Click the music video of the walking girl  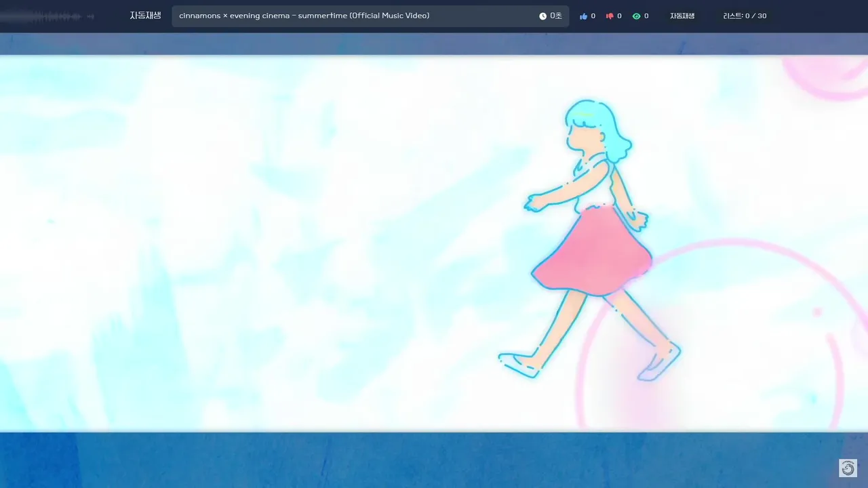coord(434,243)
